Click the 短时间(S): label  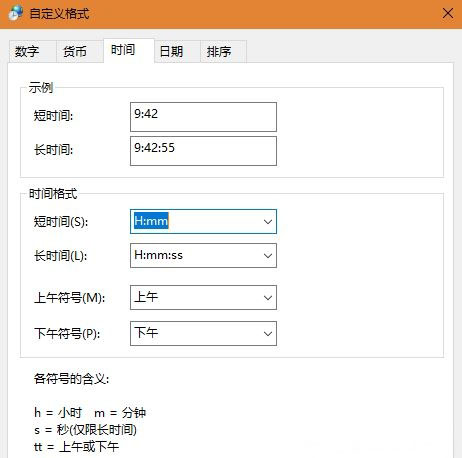61,222
